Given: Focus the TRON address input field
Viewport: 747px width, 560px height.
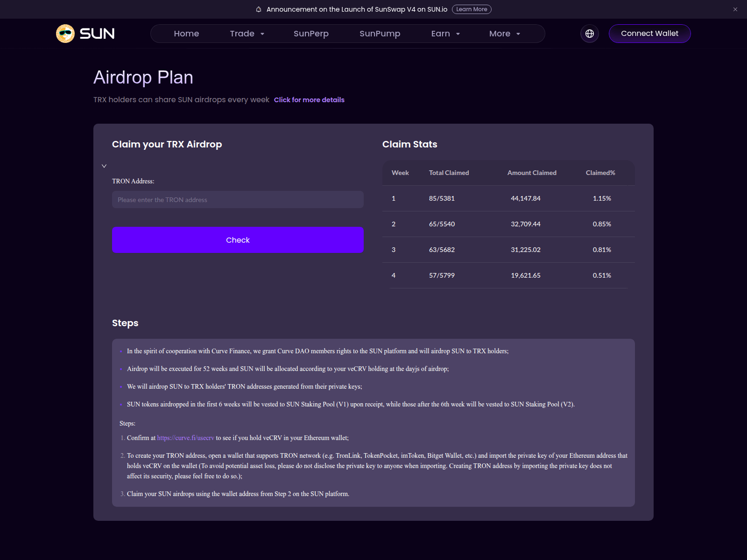Looking at the screenshot, I should coord(238,200).
